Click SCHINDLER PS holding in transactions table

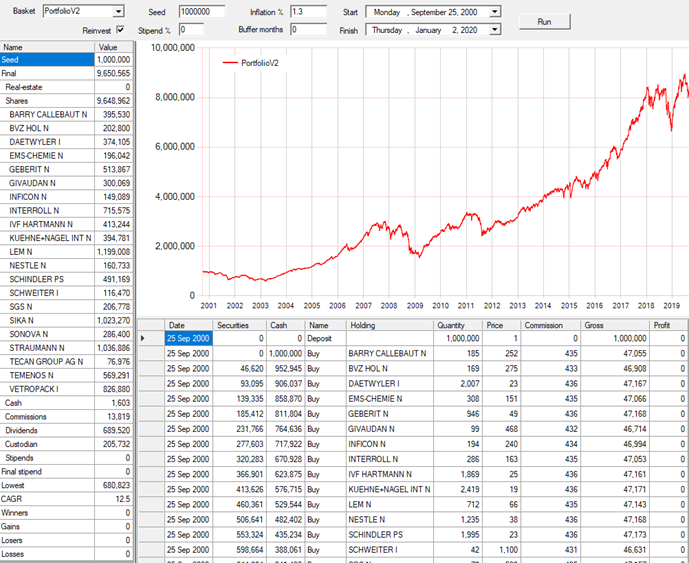[389, 535]
